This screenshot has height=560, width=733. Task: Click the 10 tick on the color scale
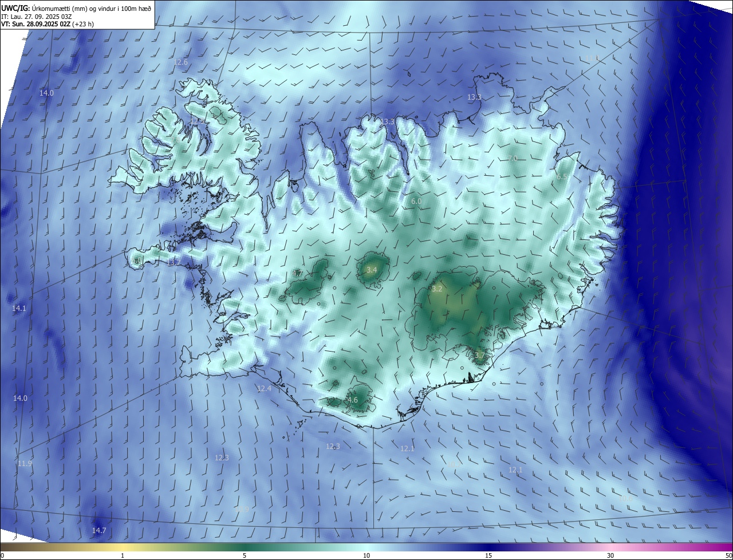click(x=366, y=555)
